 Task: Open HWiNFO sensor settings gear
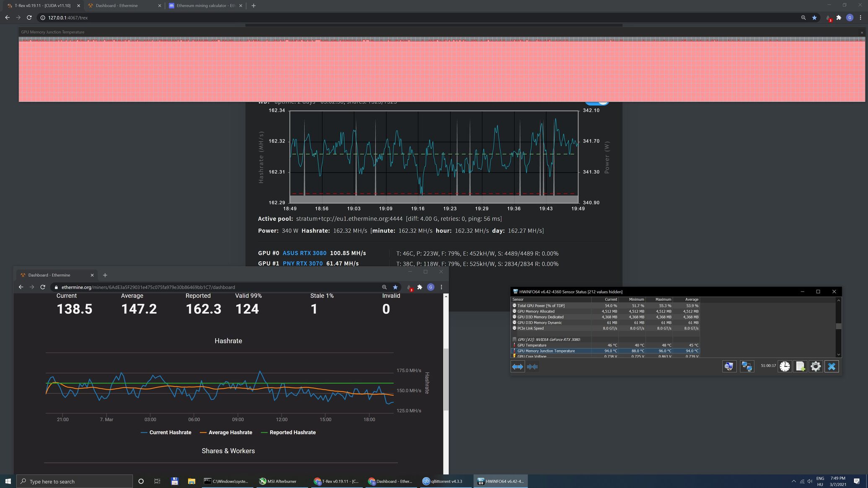pos(816,367)
